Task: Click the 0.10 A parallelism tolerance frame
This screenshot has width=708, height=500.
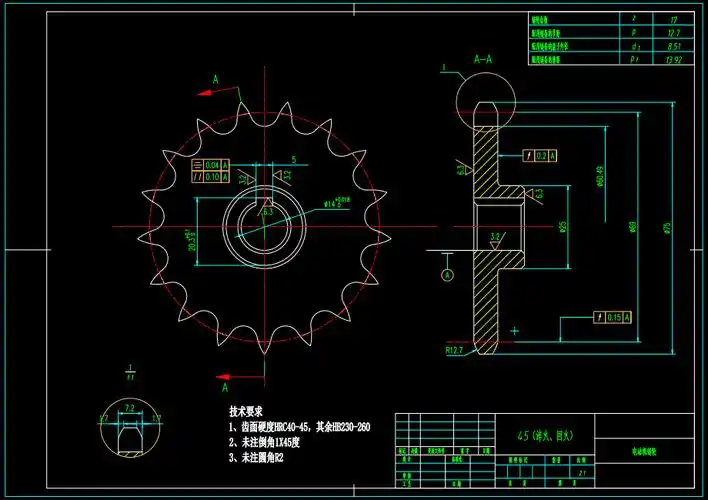Action: (x=210, y=177)
